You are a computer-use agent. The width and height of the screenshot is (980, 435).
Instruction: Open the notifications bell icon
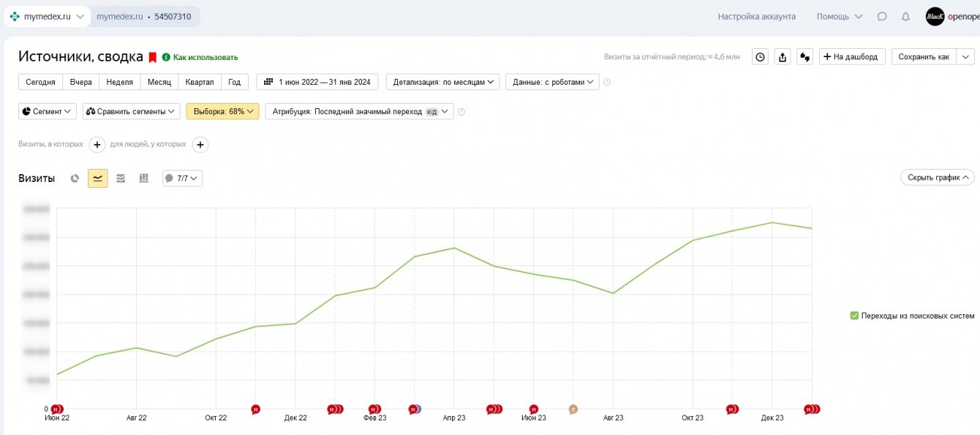coord(905,16)
